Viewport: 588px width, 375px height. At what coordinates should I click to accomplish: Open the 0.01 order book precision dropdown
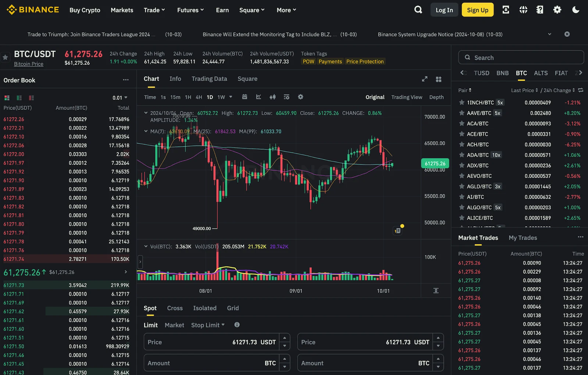(x=120, y=98)
